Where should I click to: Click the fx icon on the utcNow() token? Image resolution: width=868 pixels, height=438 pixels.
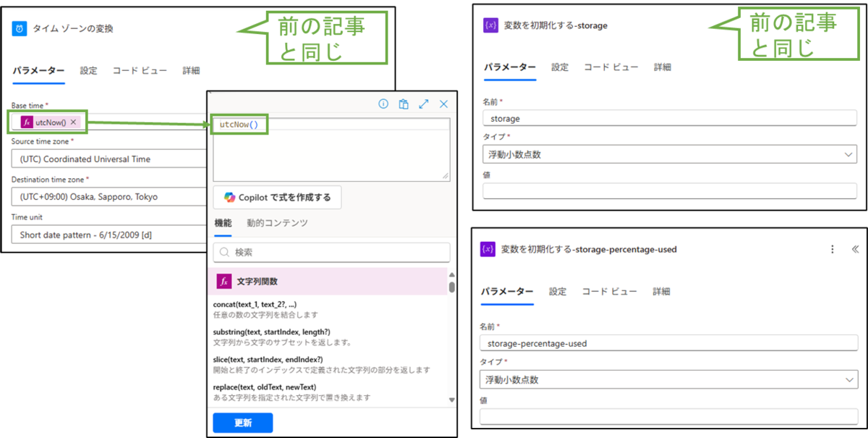27,122
